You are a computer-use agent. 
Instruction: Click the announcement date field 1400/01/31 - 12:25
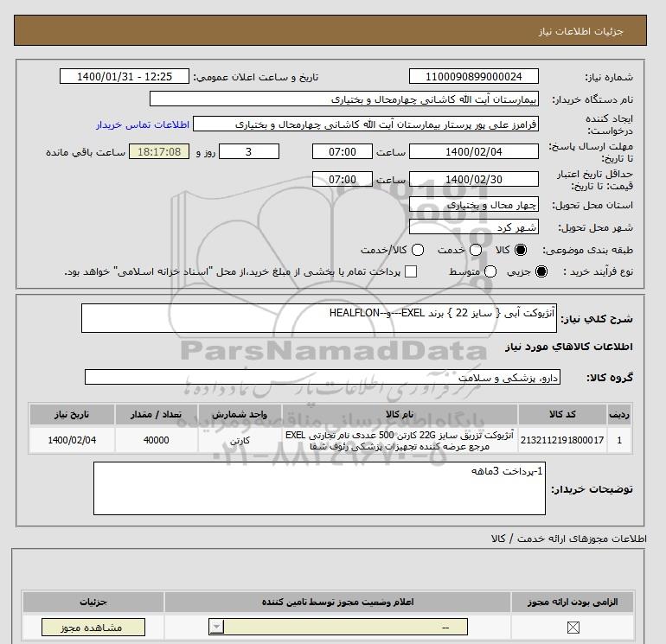click(x=124, y=76)
